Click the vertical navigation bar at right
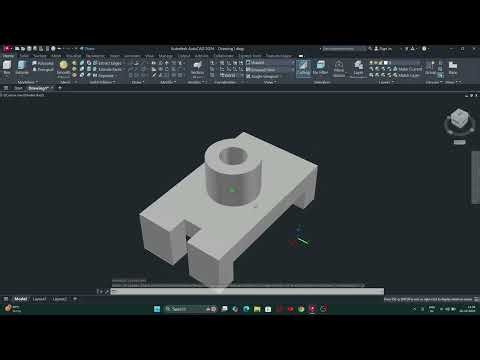Image resolution: width=480 pixels, height=360 pixels. [475, 177]
